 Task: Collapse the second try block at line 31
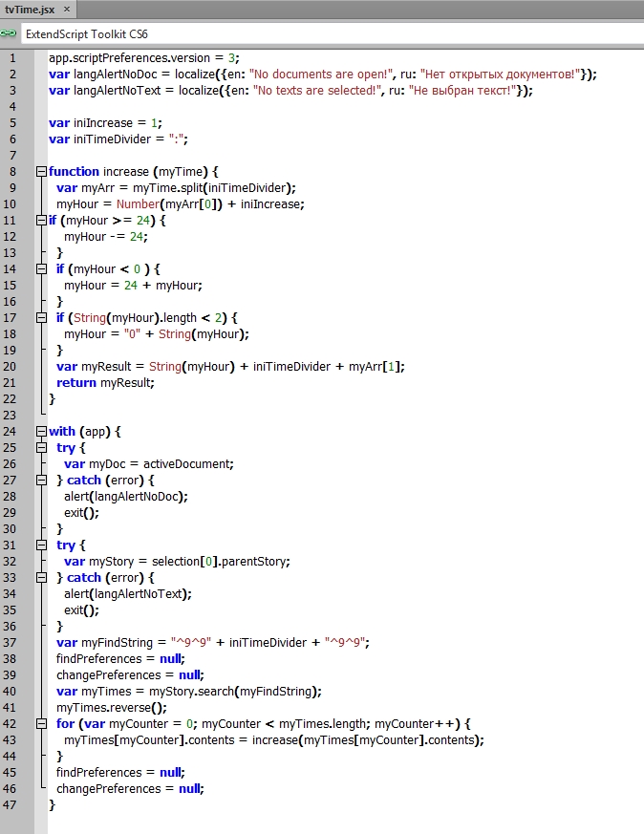coord(41,545)
